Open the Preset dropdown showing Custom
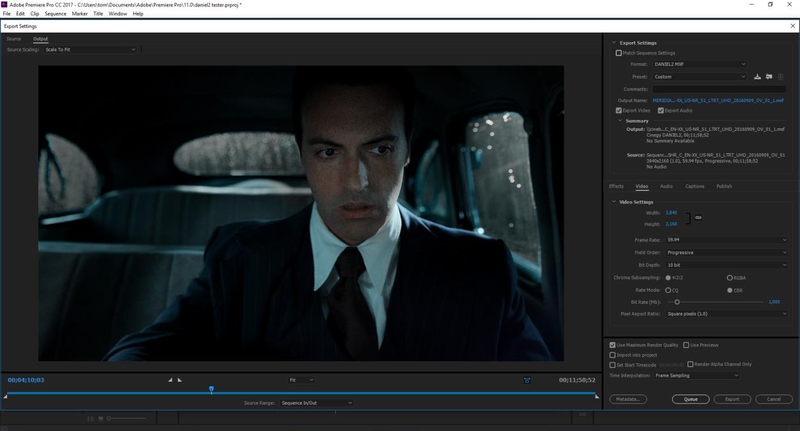This screenshot has height=431, width=800. [x=699, y=77]
